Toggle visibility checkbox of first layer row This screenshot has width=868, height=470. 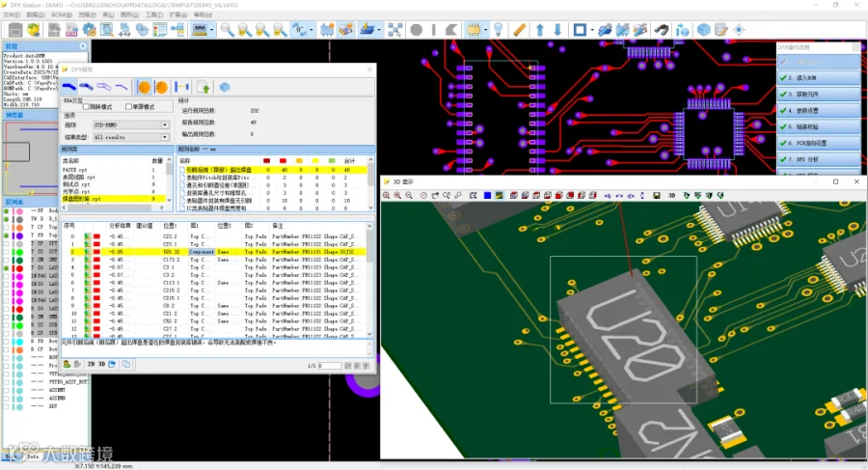[7, 209]
